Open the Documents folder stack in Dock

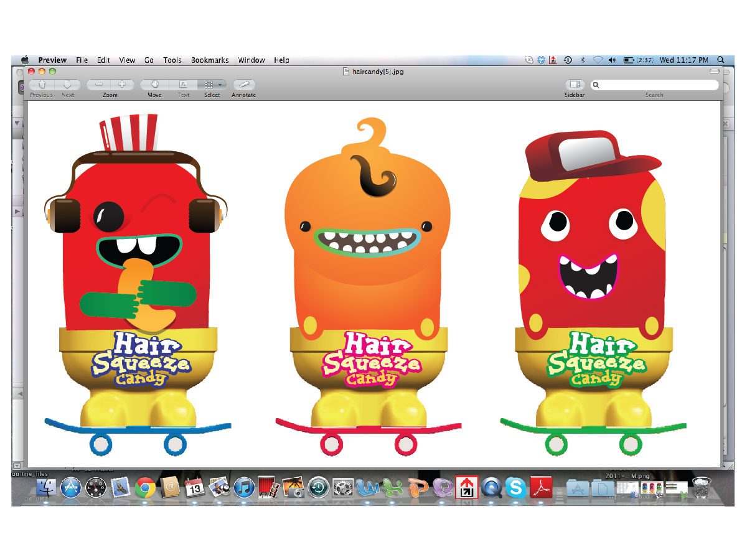point(601,488)
